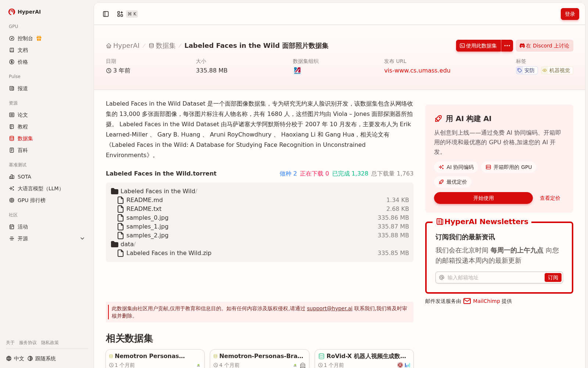Click the rocket icon beside 用 AI 构建 AI
This screenshot has width=588, height=368.
(x=438, y=118)
